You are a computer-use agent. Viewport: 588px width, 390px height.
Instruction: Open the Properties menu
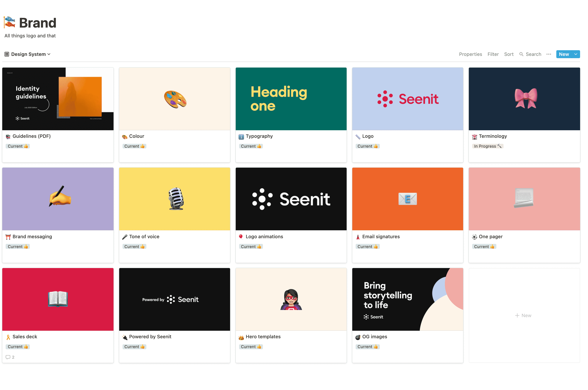coord(470,54)
